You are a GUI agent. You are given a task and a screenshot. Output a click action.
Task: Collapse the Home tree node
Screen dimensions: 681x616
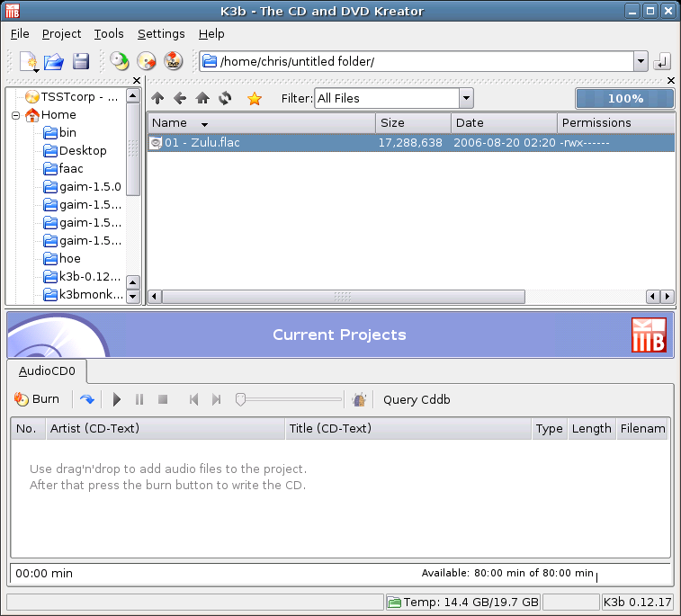16,115
